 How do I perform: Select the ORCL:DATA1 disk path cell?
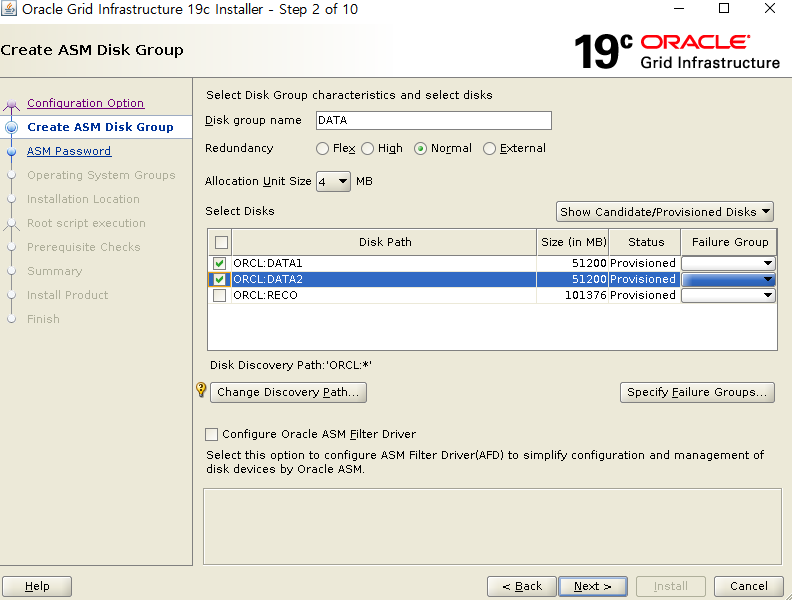384,263
